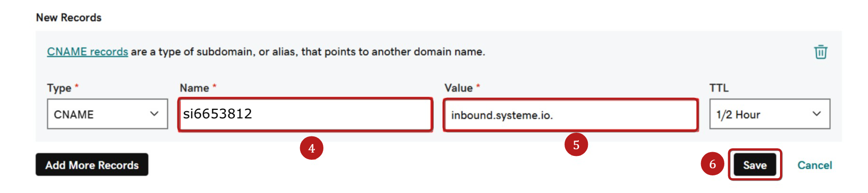Save the new CNAME record
This screenshot has width=868, height=193.
tap(755, 165)
